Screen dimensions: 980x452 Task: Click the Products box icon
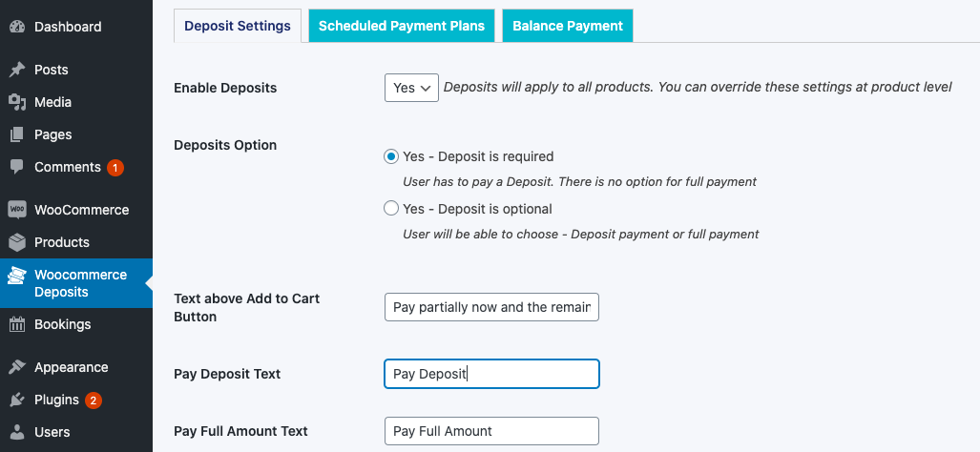tap(17, 242)
